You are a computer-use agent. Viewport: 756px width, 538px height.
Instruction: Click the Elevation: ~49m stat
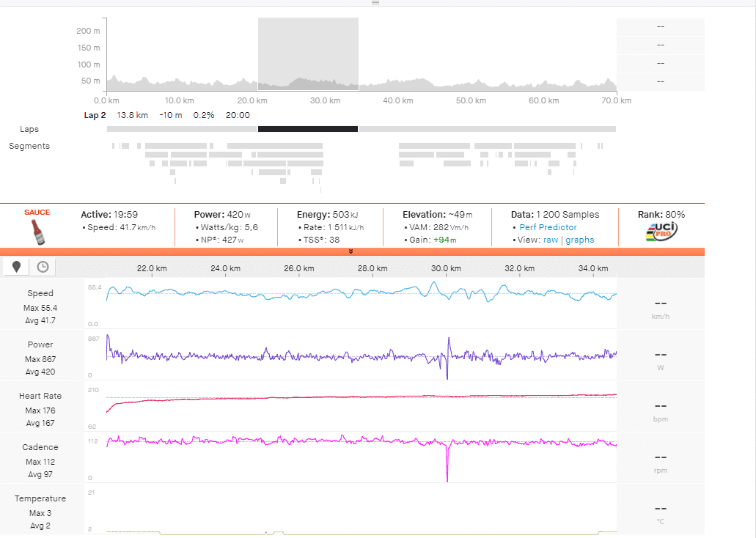(x=437, y=215)
